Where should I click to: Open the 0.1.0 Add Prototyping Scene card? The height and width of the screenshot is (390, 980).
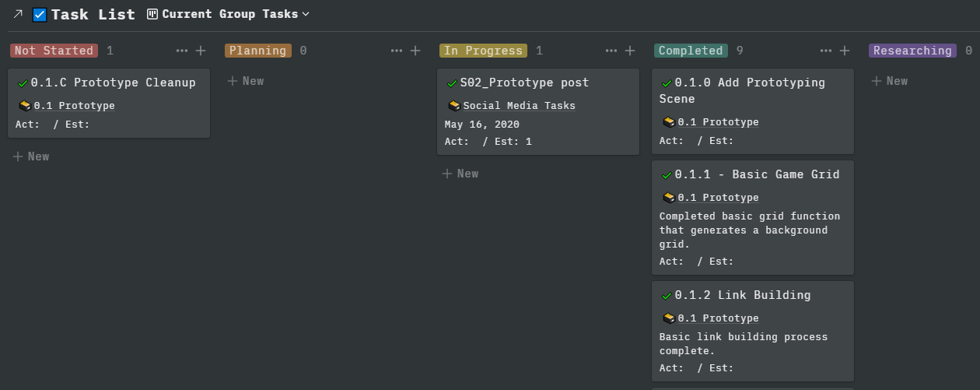(x=750, y=90)
